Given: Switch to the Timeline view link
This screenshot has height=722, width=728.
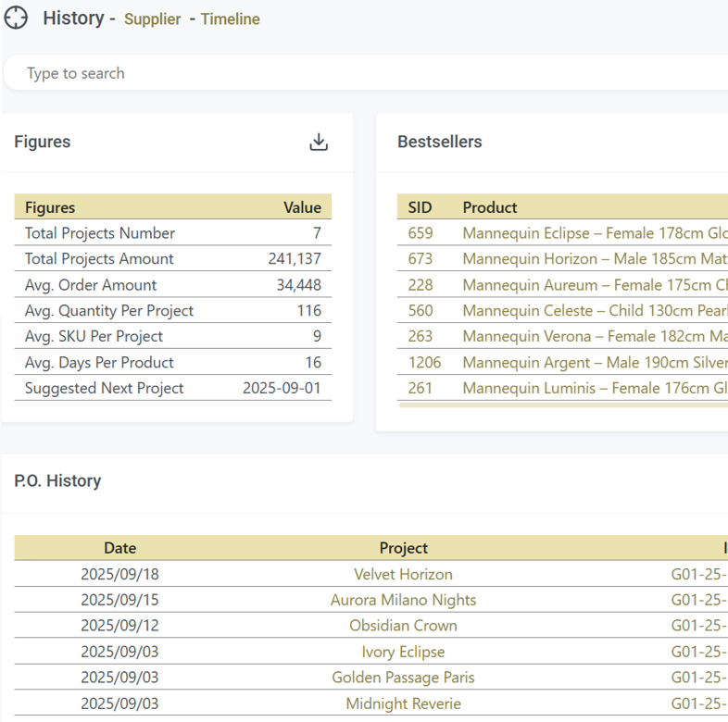Looking at the screenshot, I should (230, 19).
